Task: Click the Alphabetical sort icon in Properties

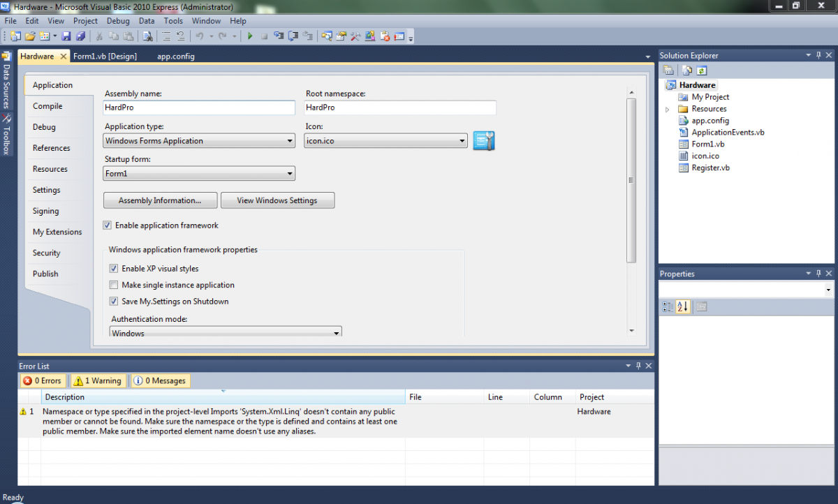Action: pyautogui.click(x=683, y=306)
